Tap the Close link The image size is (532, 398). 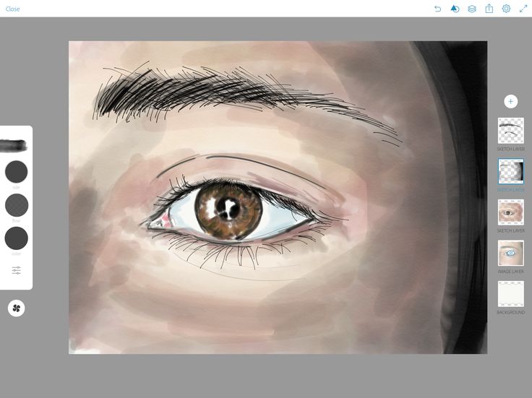point(12,9)
